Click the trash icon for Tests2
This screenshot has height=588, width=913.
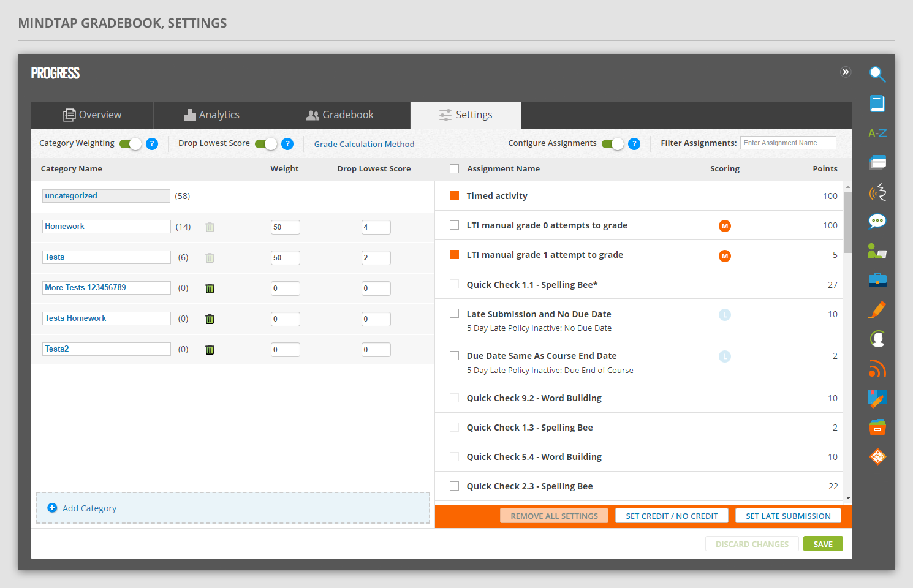pos(210,349)
